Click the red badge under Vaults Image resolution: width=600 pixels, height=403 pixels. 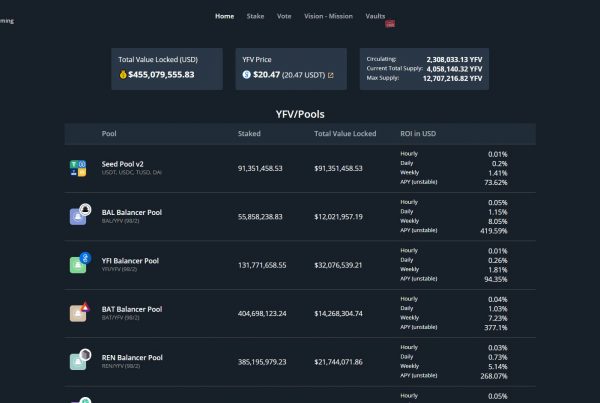(390, 24)
